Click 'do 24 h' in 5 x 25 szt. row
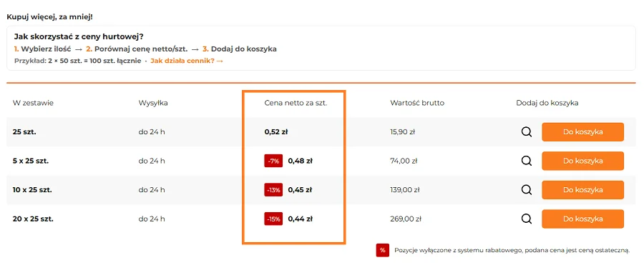This screenshot has height=265, width=644. pos(152,161)
